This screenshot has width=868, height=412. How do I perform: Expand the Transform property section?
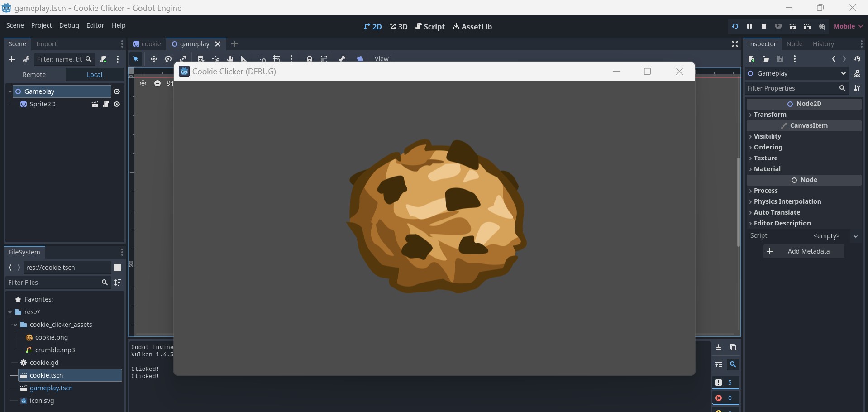804,115
